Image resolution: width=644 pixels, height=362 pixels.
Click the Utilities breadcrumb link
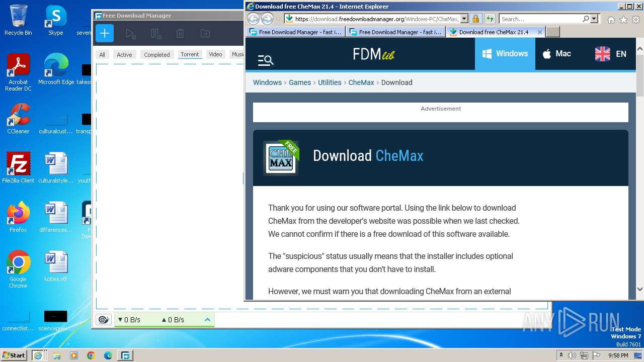[330, 82]
